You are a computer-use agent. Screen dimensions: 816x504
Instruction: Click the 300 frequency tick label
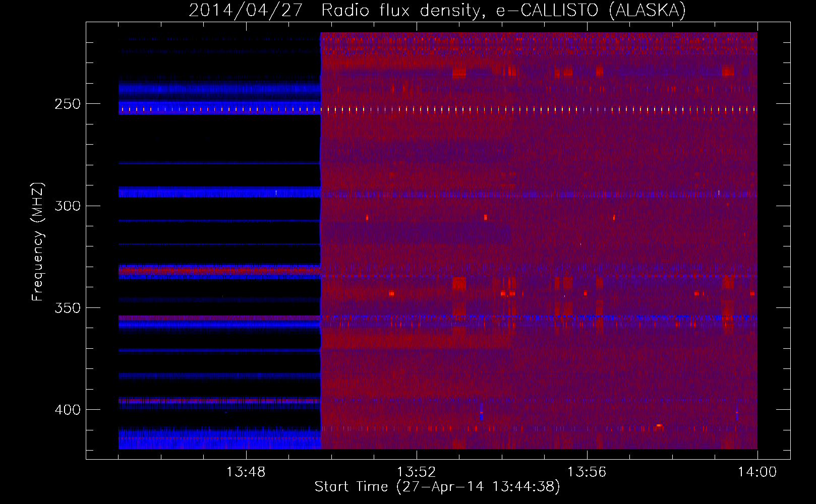68,206
